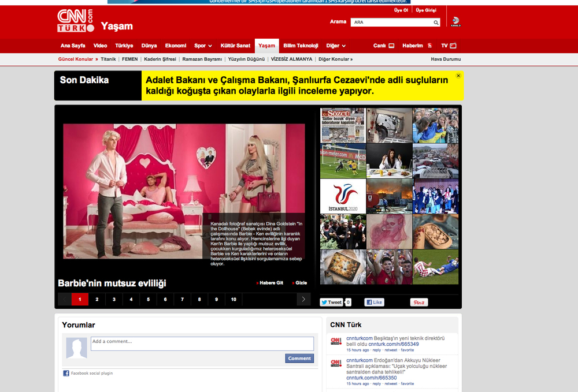Open the Kültür Sanat section
The height and width of the screenshot is (392, 578).
[235, 46]
